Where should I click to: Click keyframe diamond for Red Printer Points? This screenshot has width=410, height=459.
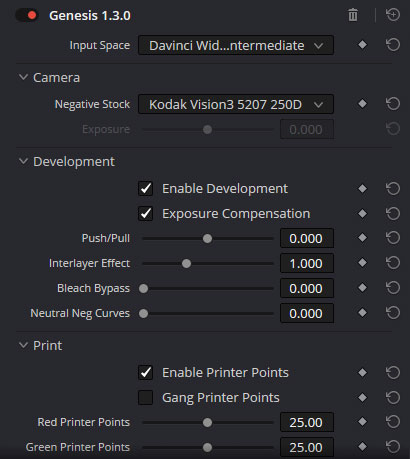362,422
